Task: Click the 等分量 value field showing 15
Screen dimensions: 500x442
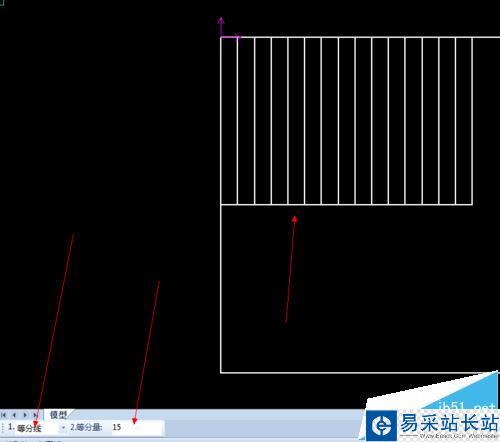Action: point(137,427)
